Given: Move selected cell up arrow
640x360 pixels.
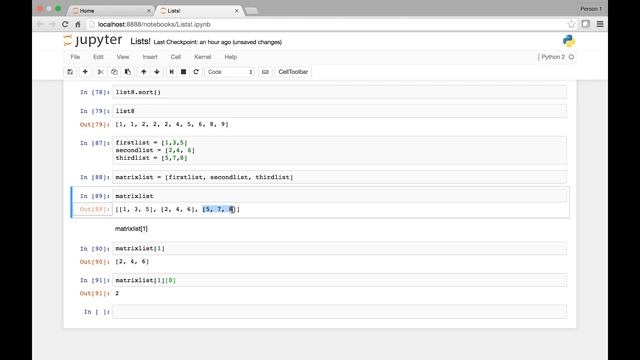Looking at the screenshot, I should point(144,72).
